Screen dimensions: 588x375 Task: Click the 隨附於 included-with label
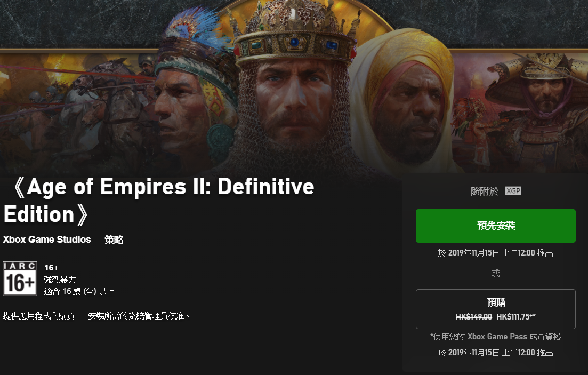point(485,192)
